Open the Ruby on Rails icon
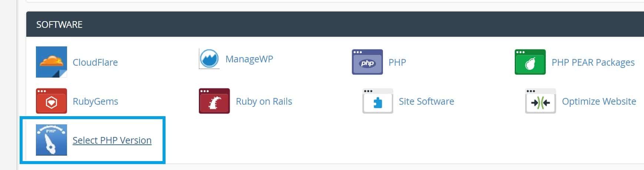 coord(214,101)
